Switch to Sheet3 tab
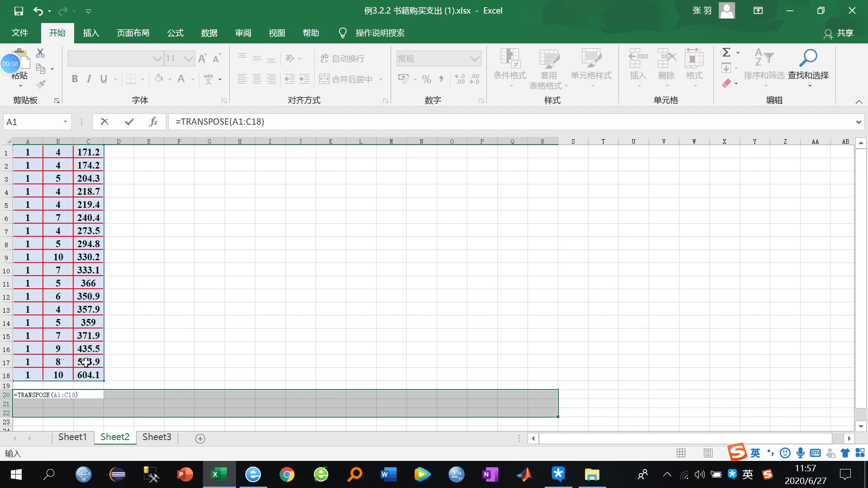The height and width of the screenshot is (488, 868). point(156,437)
